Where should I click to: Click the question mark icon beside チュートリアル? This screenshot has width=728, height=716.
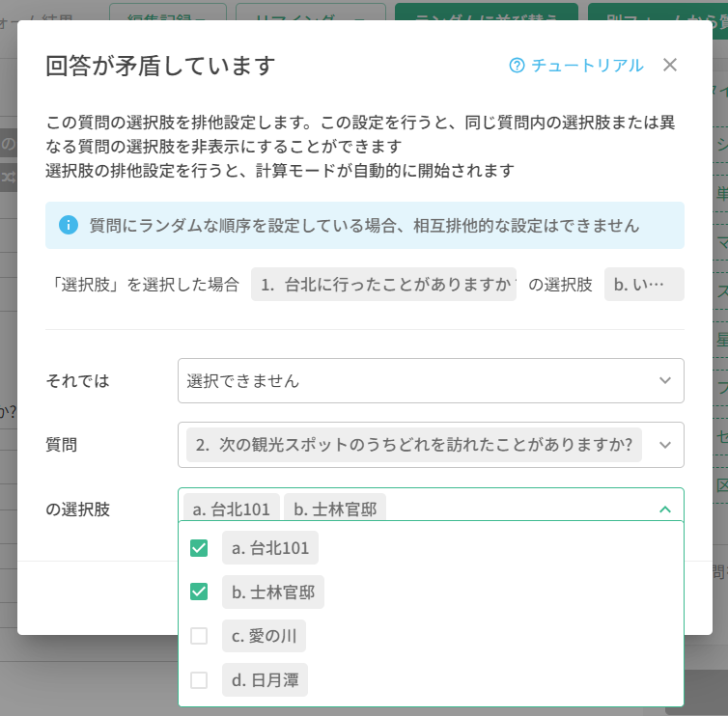(x=517, y=66)
